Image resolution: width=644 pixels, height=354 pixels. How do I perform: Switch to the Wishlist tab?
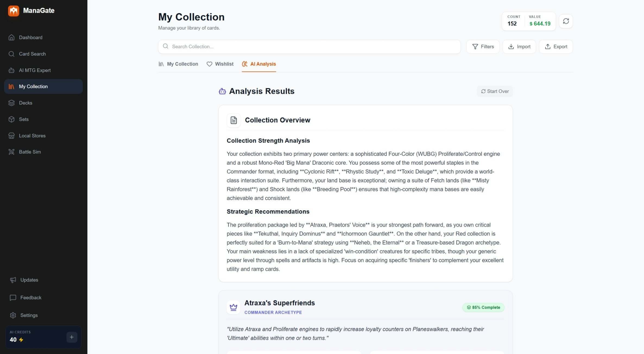tap(220, 64)
